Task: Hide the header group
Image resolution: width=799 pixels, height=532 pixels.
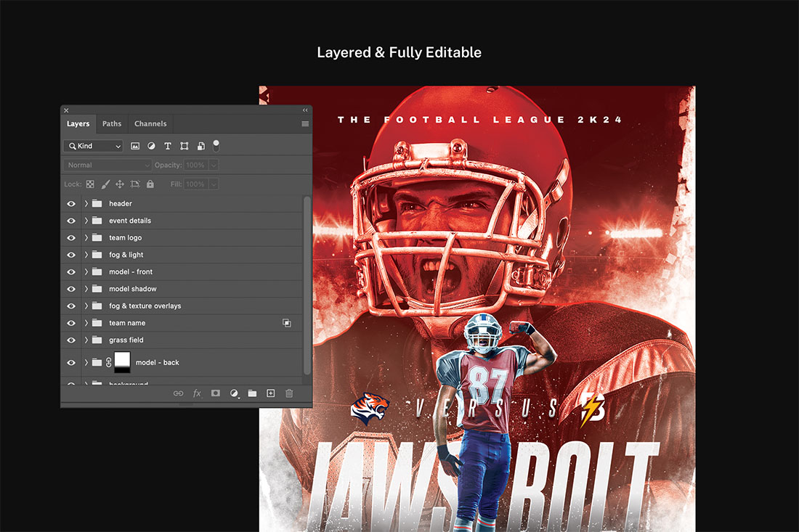Action: coord(71,204)
